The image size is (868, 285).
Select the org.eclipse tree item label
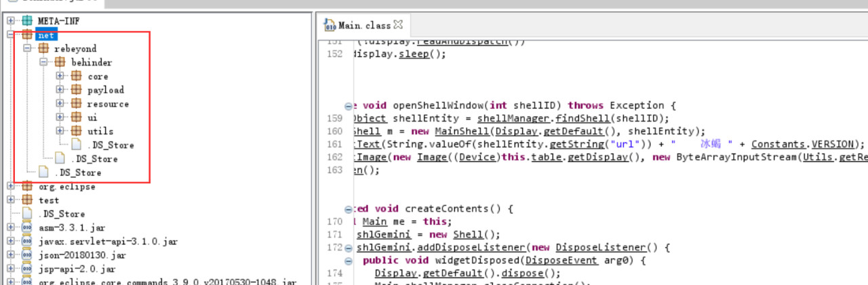coord(67,186)
